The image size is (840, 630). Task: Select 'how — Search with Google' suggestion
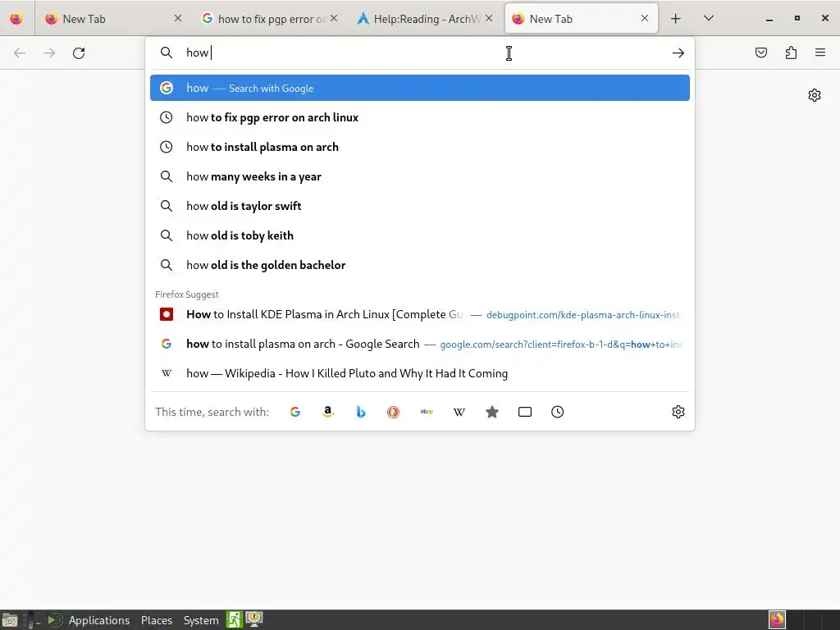tap(419, 88)
